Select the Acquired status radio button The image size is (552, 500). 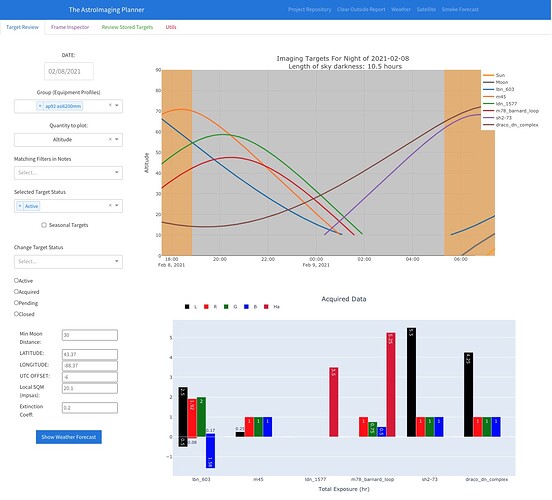16,292
